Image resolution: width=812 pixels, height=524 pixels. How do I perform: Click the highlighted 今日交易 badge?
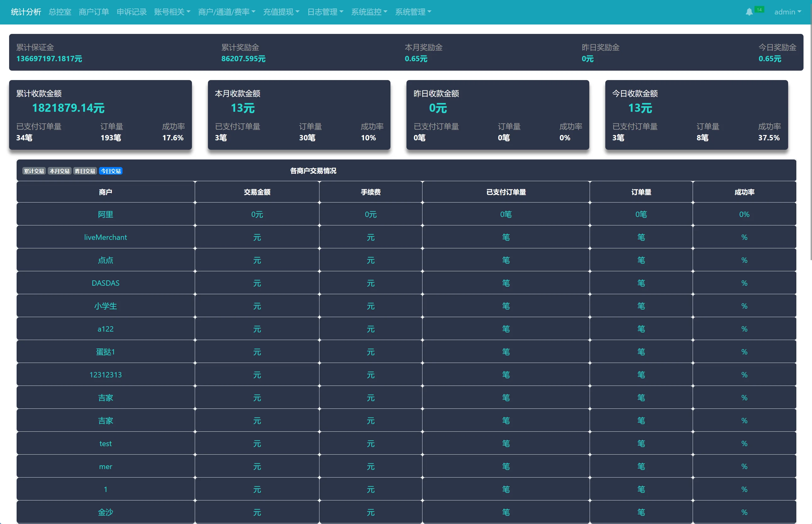(x=111, y=171)
